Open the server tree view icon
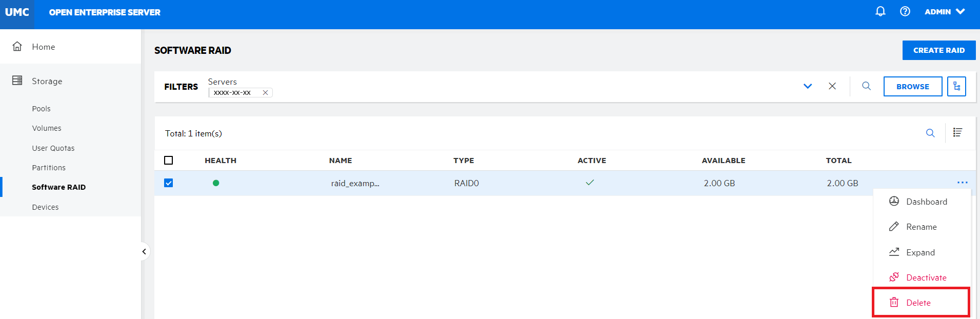This screenshot has width=980, height=319. pyautogui.click(x=956, y=87)
